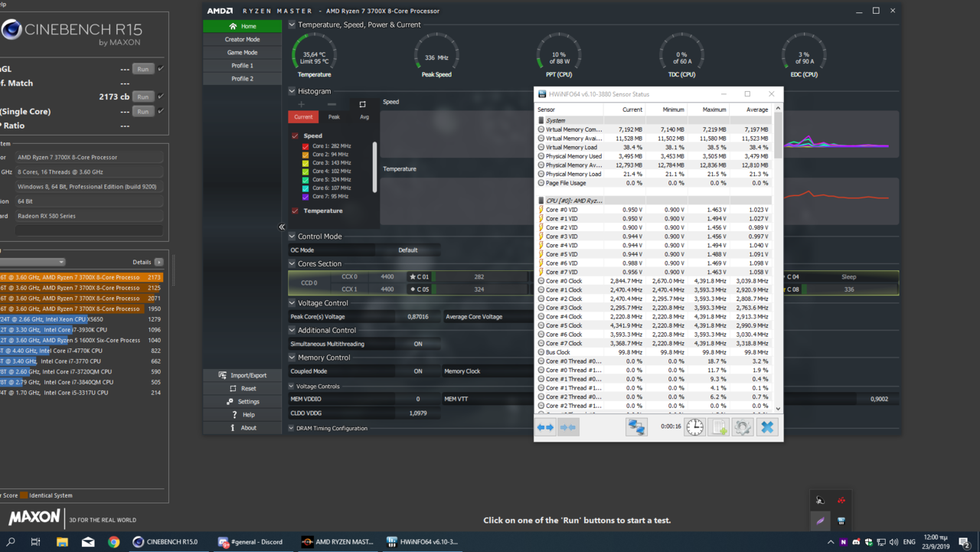Select top 2173 Ryzen 7 3700X ranking row
980x552 pixels.
[81, 277]
